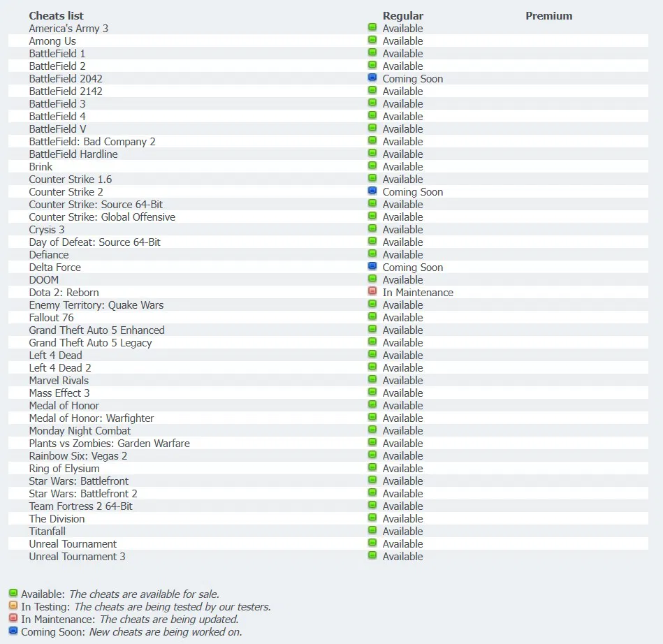This screenshot has height=644, width=663.
Task: Click Counter Strike: Global Offensive name
Action: click(x=102, y=217)
